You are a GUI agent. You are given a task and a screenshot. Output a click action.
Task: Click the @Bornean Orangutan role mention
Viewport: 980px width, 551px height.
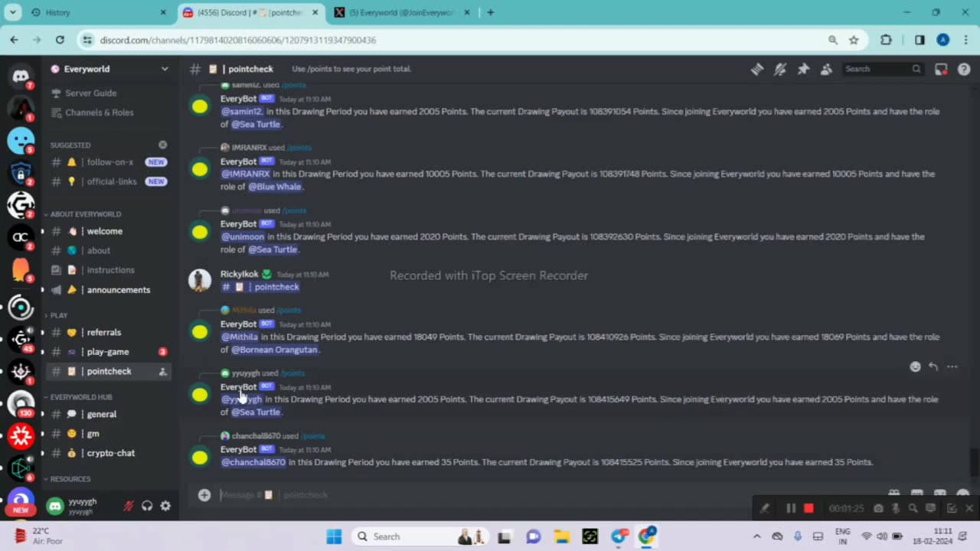[274, 350]
